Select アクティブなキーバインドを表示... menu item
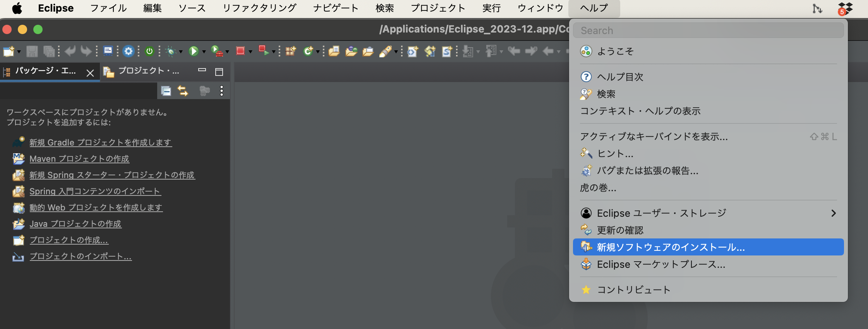 (x=708, y=137)
